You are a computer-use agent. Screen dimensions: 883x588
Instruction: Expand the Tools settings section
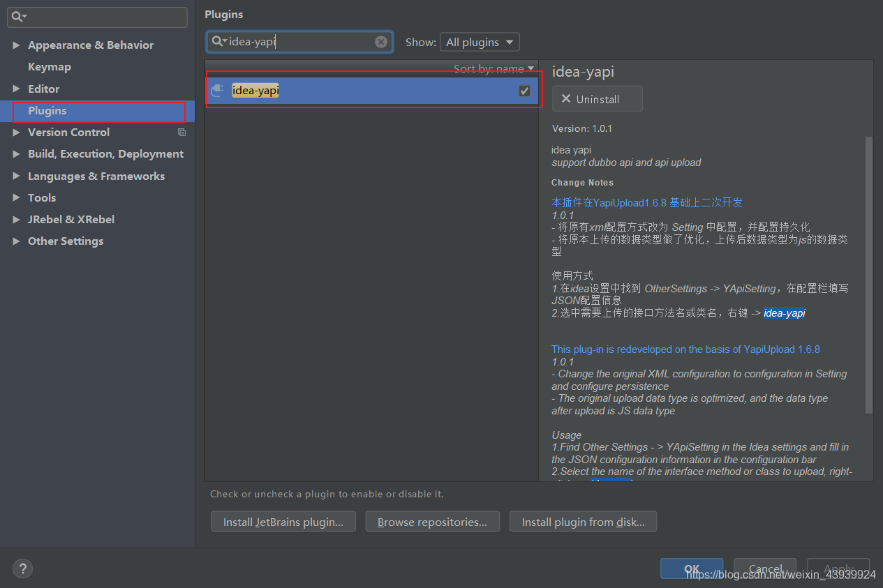click(x=16, y=198)
